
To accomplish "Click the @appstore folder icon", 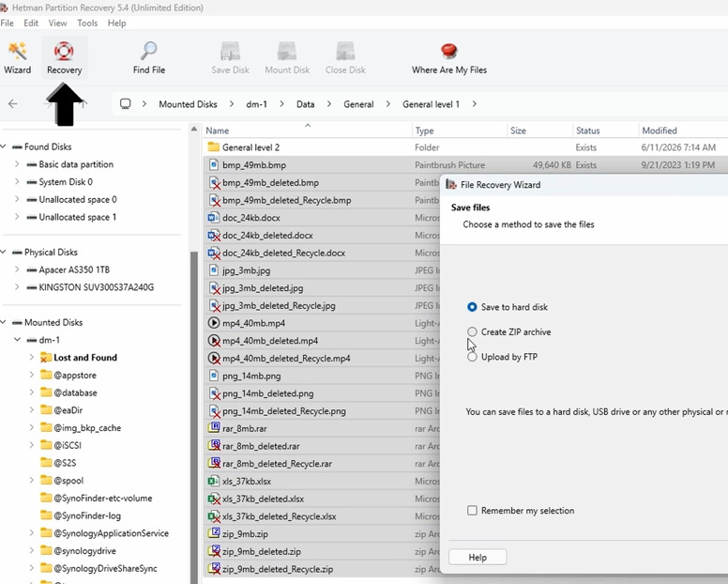I will tap(45, 375).
